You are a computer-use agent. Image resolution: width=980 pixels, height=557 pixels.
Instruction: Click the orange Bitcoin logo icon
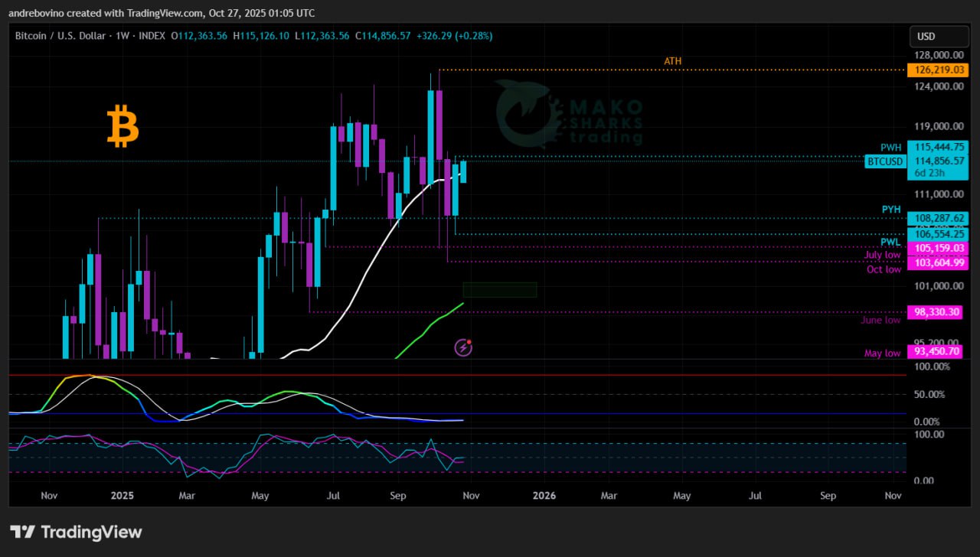122,127
